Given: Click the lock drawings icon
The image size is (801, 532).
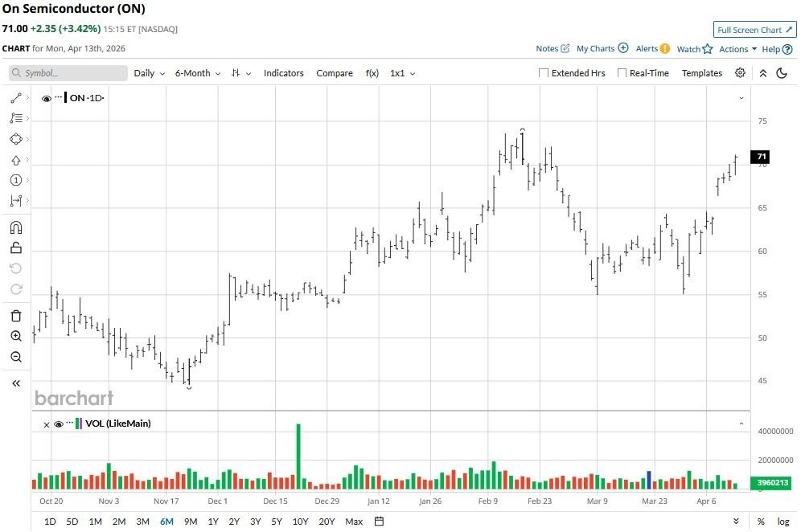Looking at the screenshot, I should pos(15,248).
